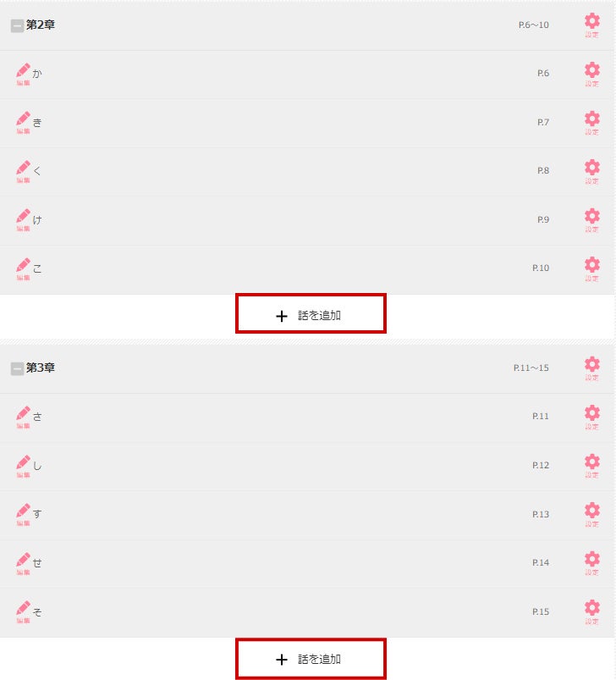Edit episode け with pencil icon
The height and width of the screenshot is (680, 616).
click(x=23, y=220)
